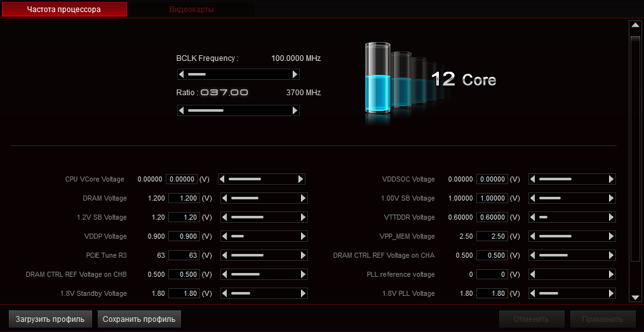Increase DRAM CTRL REF CHA right arrow
The height and width of the screenshot is (332, 644).
click(611, 255)
